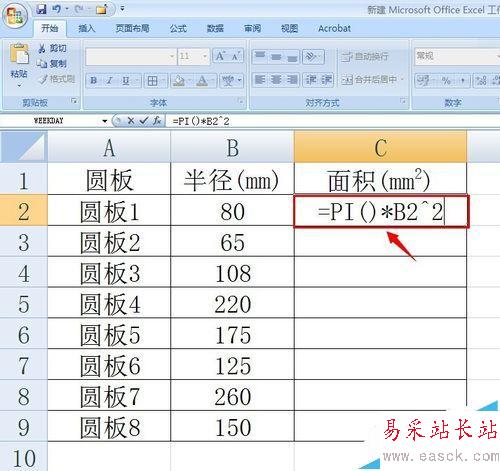Image resolution: width=500 pixels, height=471 pixels.
Task: Click the Undo arrow icon
Action: 56,9
